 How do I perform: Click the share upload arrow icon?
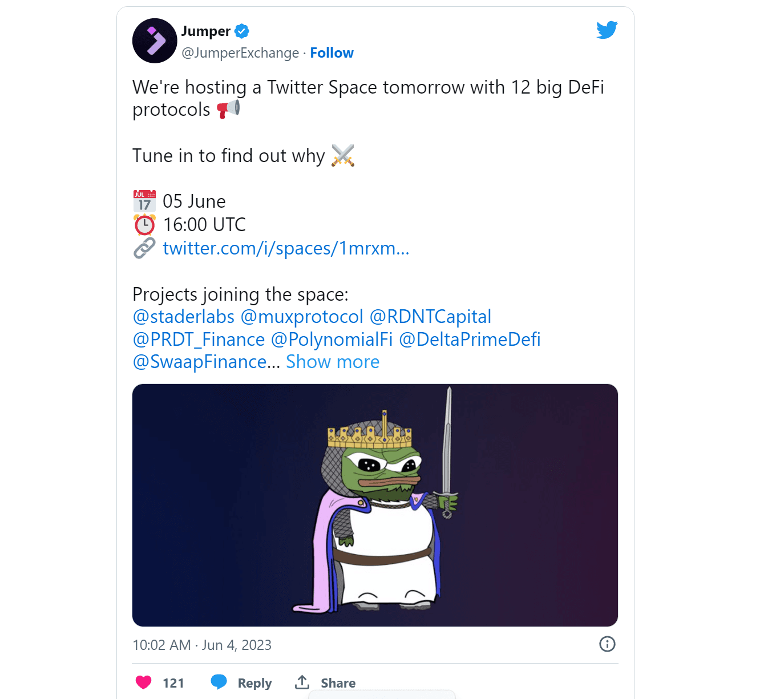coord(302,682)
